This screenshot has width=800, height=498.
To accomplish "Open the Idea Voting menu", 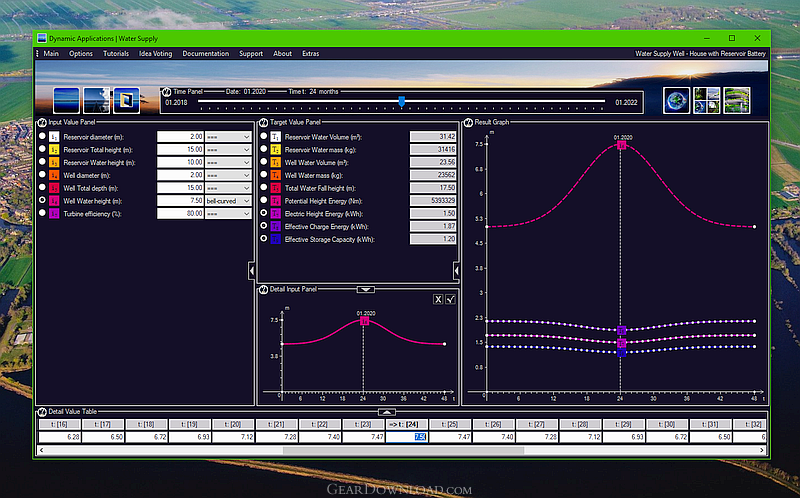I will [156, 54].
